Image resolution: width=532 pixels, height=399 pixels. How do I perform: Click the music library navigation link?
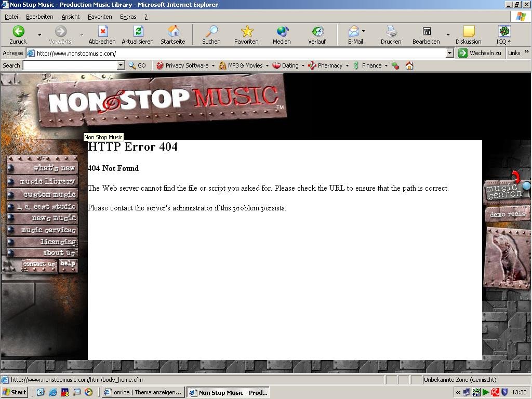47,181
